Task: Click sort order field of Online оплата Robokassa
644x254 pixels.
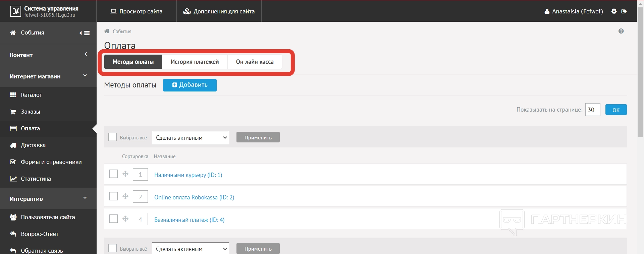Action: pyautogui.click(x=140, y=197)
